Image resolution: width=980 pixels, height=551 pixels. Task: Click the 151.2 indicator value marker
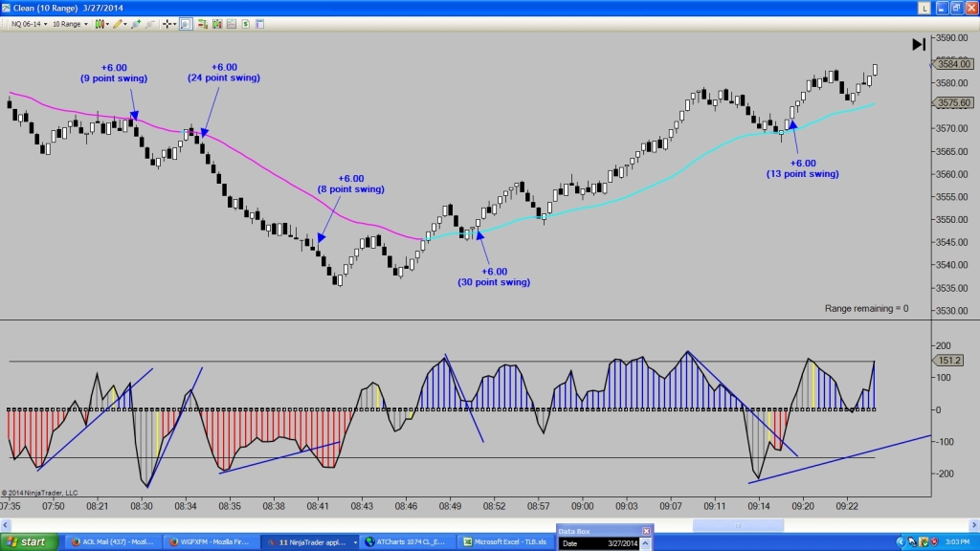coord(948,360)
